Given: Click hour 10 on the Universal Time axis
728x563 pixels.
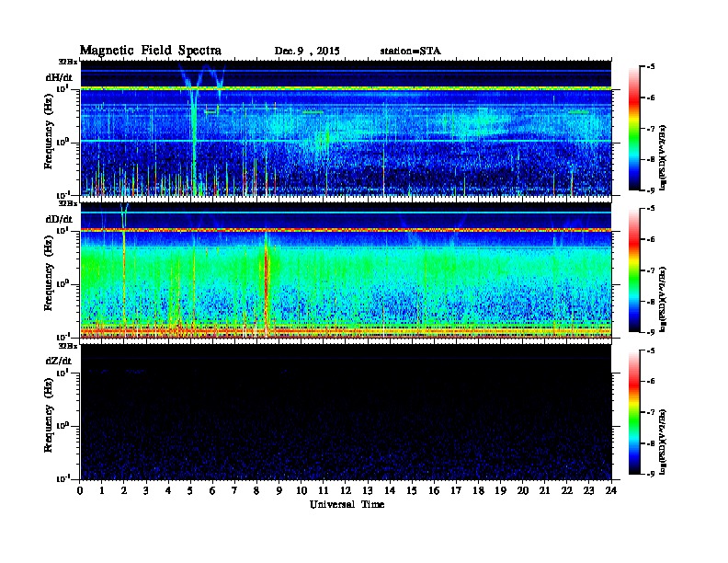Looking at the screenshot, I should click(x=301, y=490).
